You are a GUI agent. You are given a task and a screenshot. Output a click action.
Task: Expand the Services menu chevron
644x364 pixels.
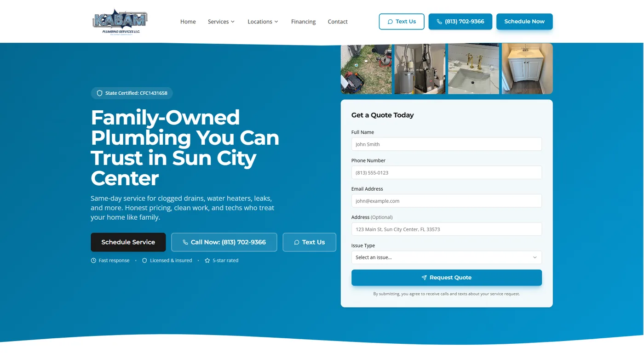tap(233, 22)
